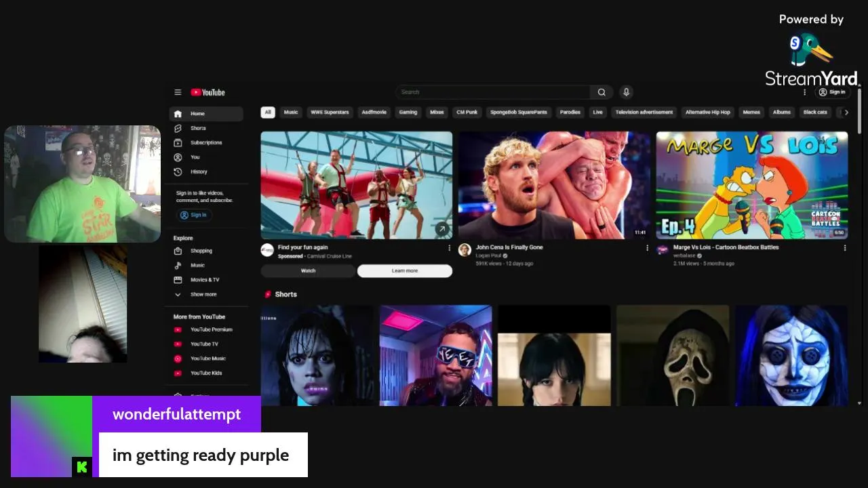Open Shopping under Explore
Screen dimensions: 868x488
coord(206,251)
